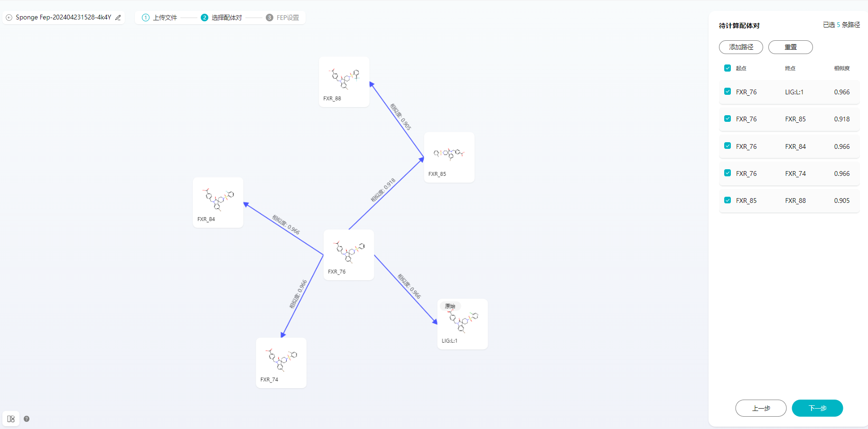Click the back arrow beside Sponge Fep title
The image size is (868, 429).
9,18
